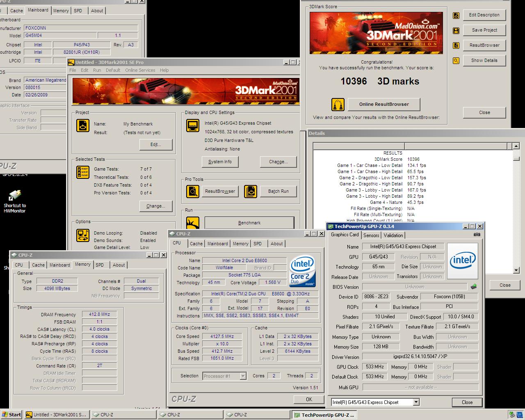Click the Options demo looping icon
Viewport: 525px width, 420px height.
coord(83,235)
